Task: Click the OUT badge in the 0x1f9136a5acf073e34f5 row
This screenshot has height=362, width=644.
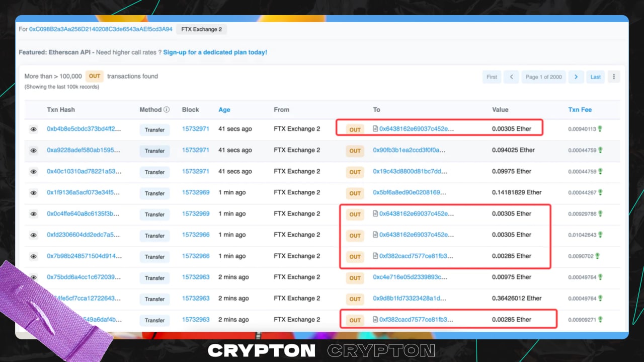Action: 355,193
